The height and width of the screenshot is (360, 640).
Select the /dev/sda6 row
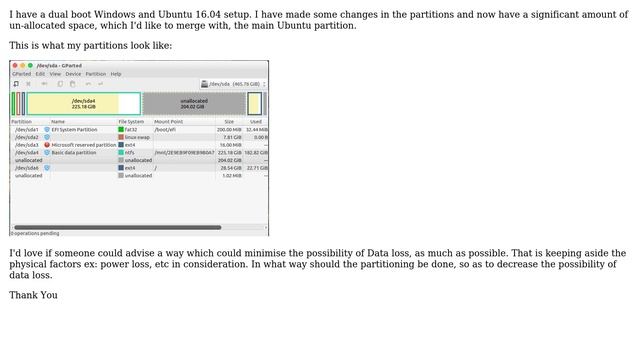pyautogui.click(x=139, y=168)
